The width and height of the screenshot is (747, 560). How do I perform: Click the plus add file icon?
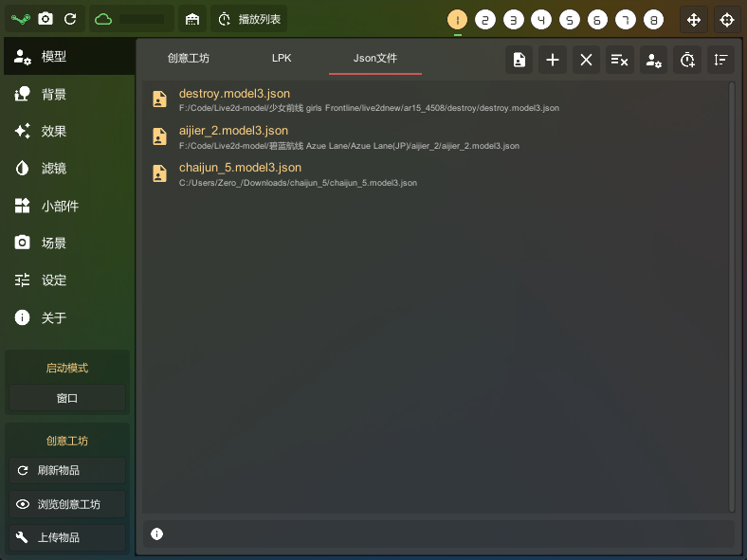pos(553,60)
